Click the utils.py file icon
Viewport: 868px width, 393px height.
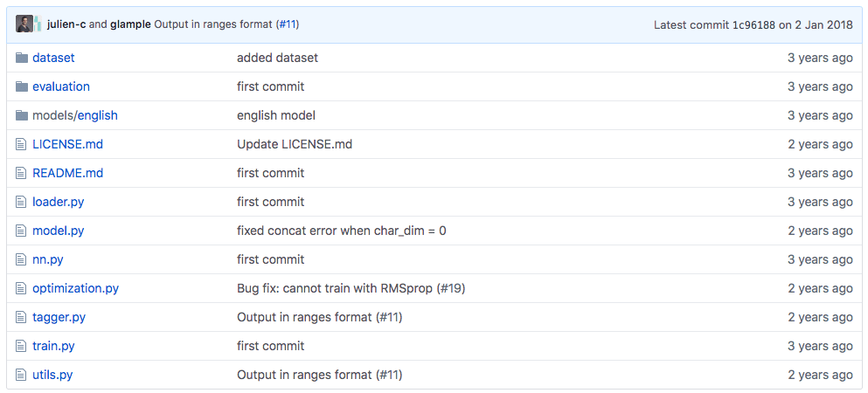[x=21, y=375]
